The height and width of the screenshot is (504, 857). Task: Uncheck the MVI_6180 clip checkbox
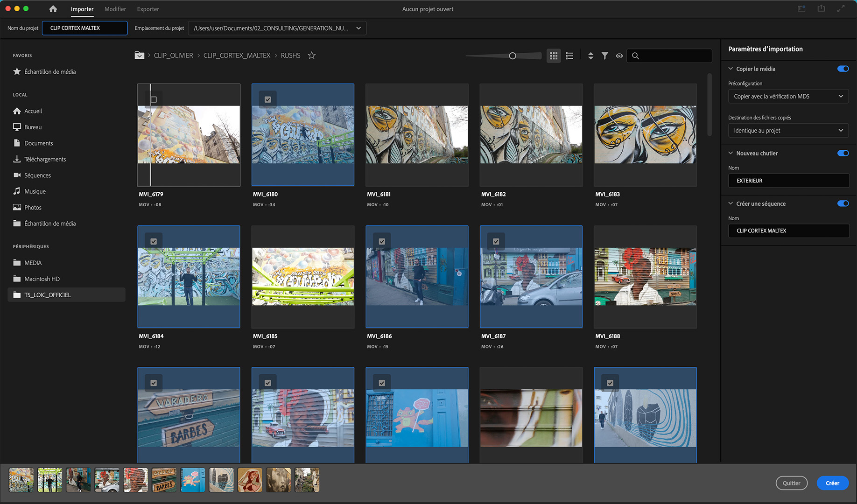pyautogui.click(x=268, y=99)
